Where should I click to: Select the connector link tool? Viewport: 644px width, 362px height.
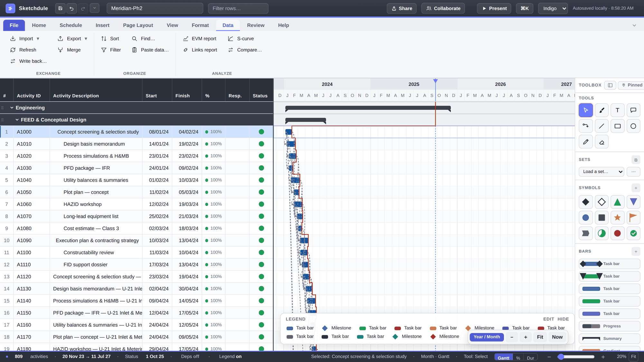586,126
